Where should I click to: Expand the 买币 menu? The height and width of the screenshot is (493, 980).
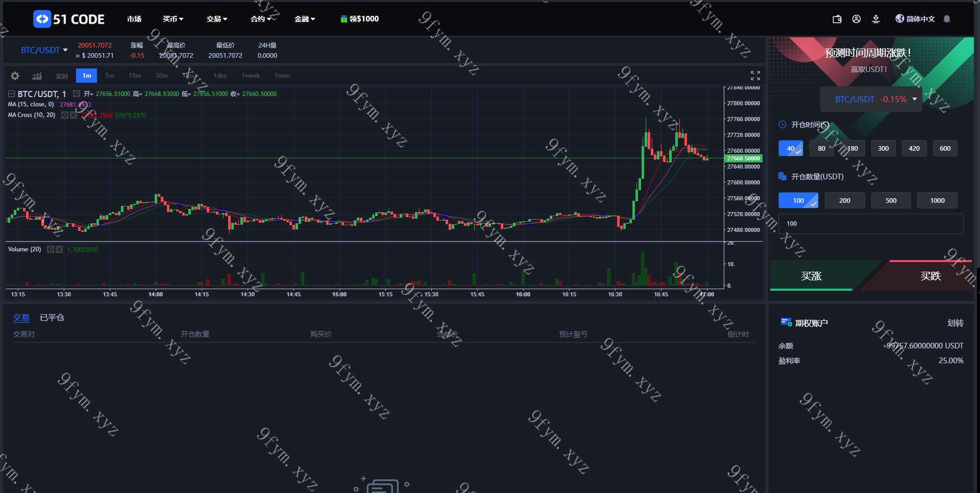tap(173, 19)
